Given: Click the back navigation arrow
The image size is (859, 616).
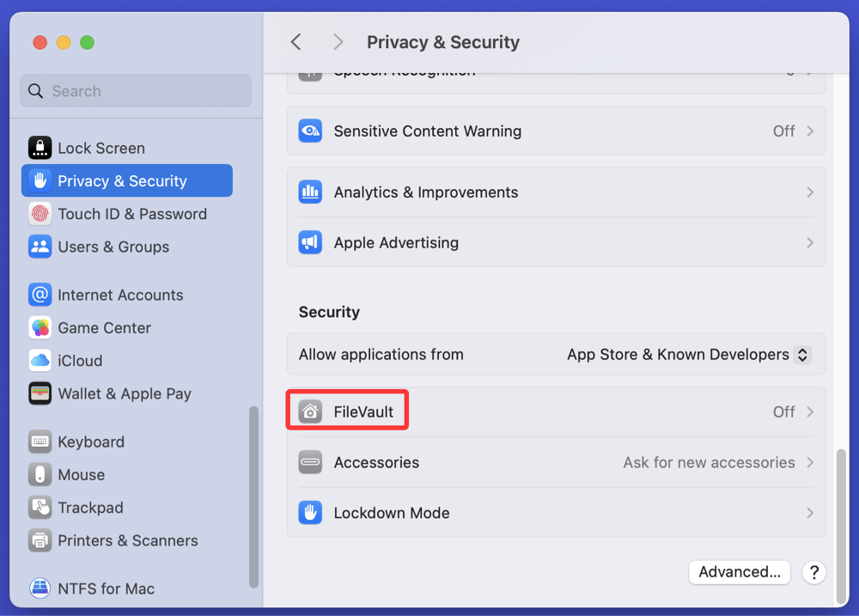Looking at the screenshot, I should pyautogui.click(x=296, y=42).
